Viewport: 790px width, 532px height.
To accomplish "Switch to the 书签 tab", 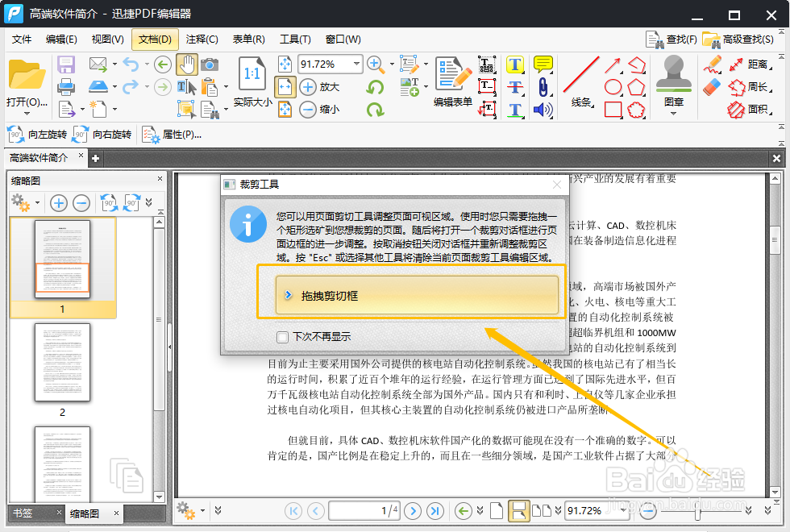I will click(23, 513).
